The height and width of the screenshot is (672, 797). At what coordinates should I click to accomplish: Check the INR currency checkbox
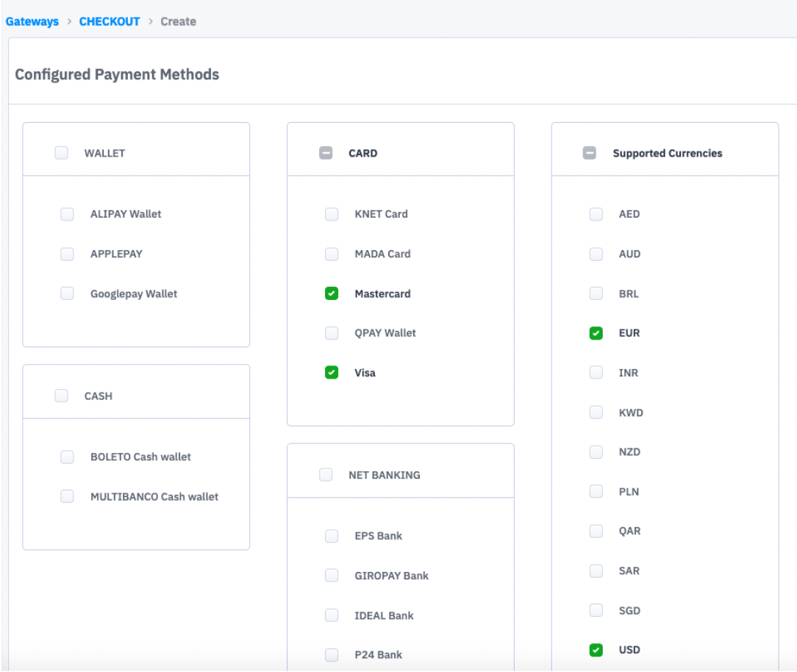(x=596, y=373)
